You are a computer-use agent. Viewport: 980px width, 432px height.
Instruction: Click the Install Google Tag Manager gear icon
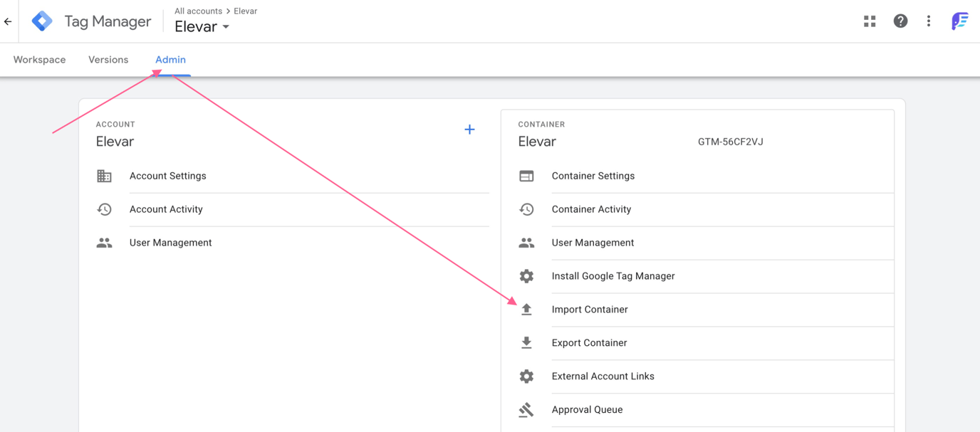tap(526, 276)
